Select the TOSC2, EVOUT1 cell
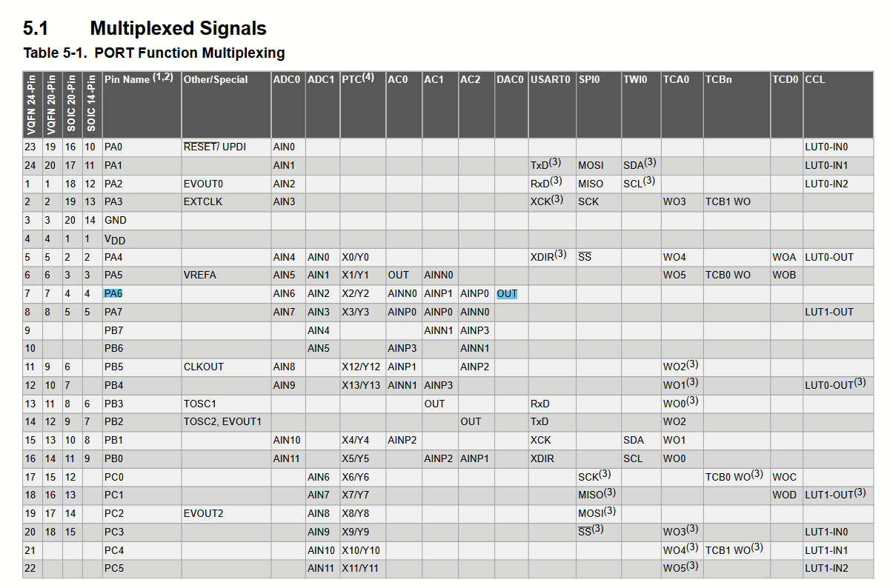890x588 pixels. coord(222,422)
